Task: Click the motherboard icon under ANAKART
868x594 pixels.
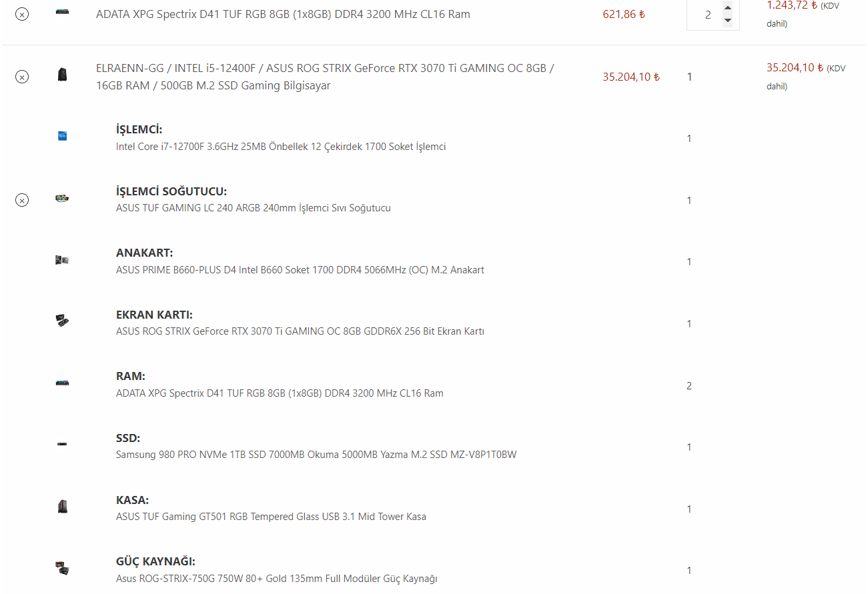Action: [62, 260]
